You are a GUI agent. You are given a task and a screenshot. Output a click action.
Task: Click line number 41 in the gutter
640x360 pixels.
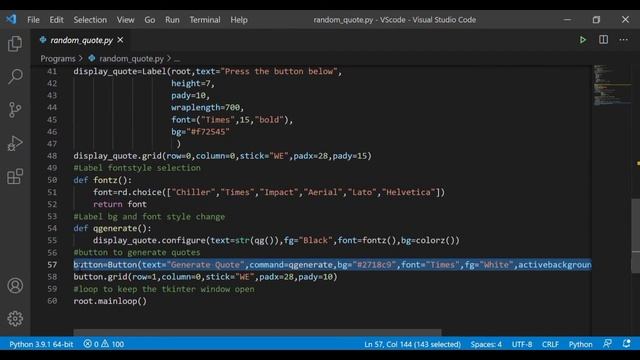52,71
